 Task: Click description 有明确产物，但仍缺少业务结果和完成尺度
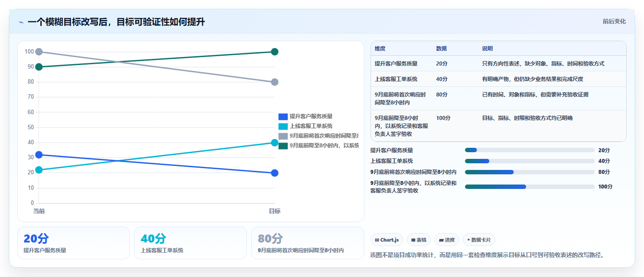coord(532,79)
